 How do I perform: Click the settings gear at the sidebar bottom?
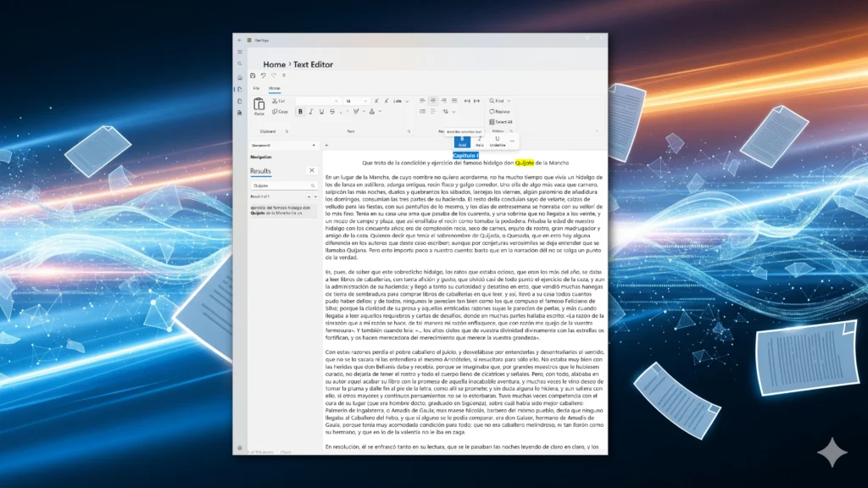point(240,448)
